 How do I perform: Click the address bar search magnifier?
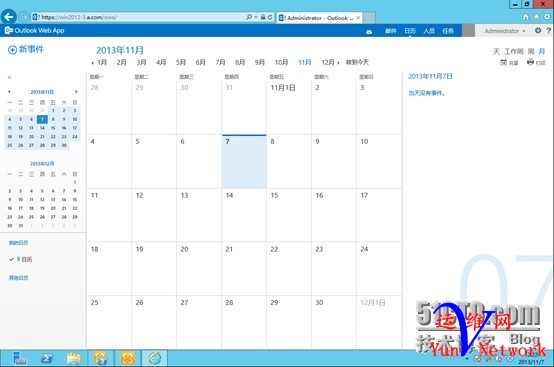click(249, 17)
